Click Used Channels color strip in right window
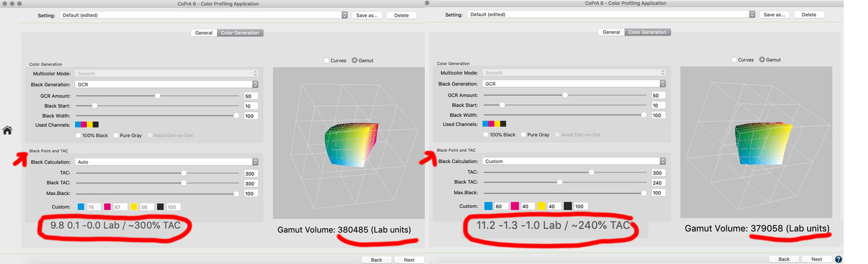This screenshot has height=264, width=868. (495, 124)
